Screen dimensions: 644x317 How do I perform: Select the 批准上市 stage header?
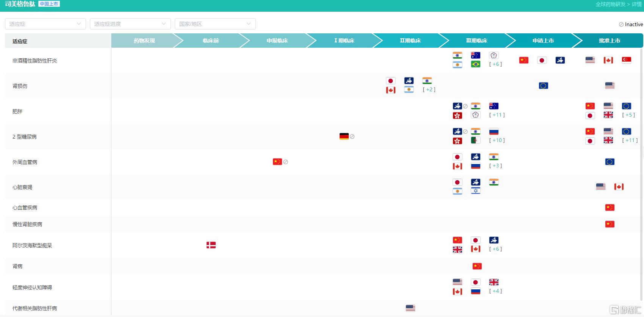point(610,41)
